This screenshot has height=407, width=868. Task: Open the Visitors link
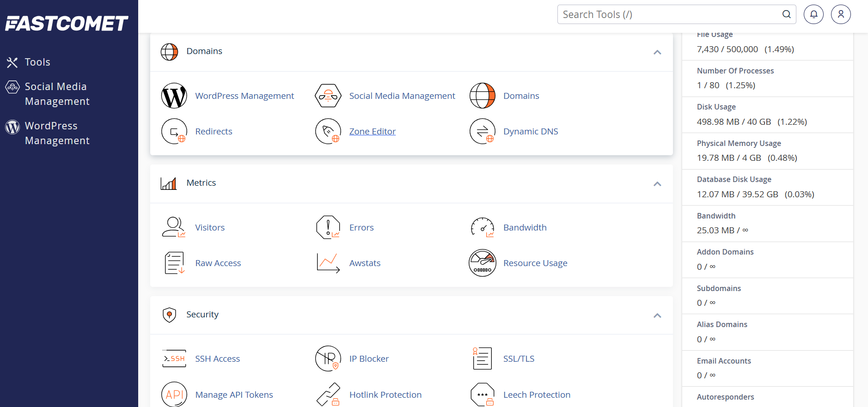coord(210,227)
